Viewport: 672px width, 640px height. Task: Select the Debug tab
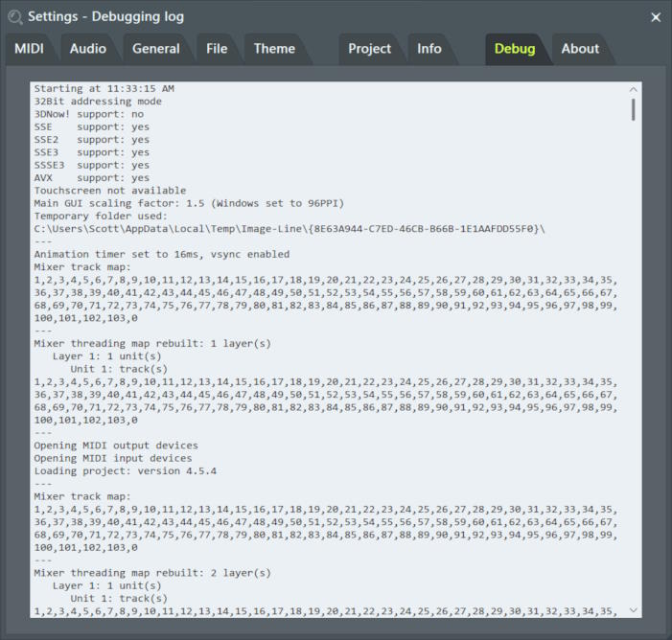515,49
